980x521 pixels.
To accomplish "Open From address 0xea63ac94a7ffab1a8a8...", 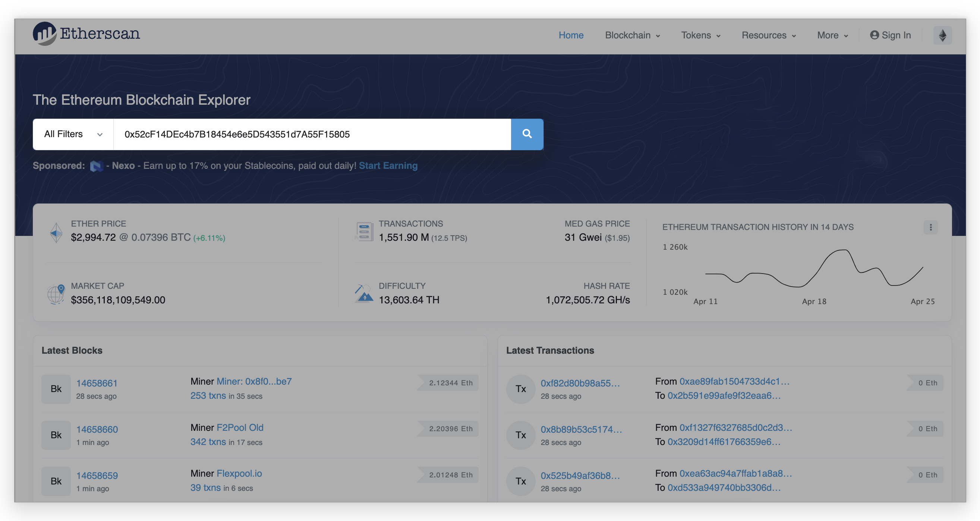I will coord(736,473).
